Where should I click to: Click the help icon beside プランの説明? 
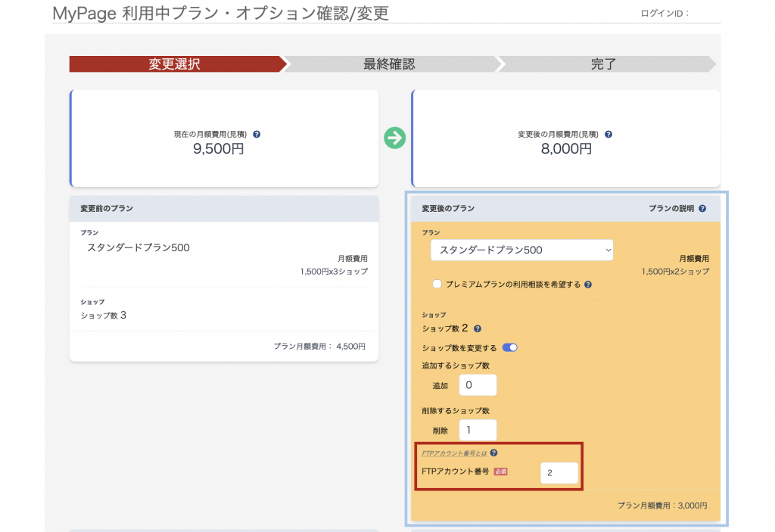pos(701,209)
